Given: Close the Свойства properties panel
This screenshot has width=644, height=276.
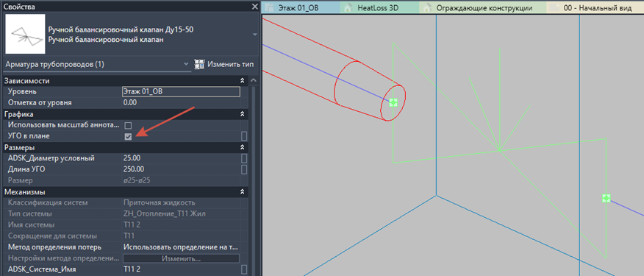Looking at the screenshot, I should click(254, 7).
